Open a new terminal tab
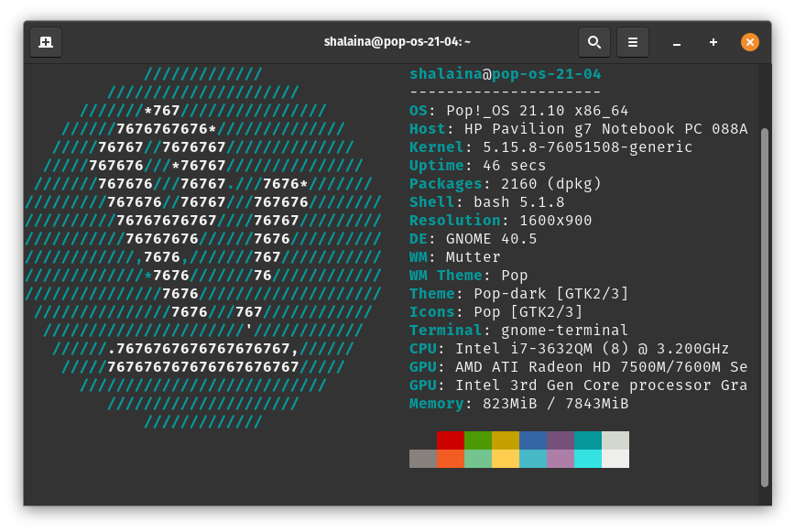 point(46,42)
